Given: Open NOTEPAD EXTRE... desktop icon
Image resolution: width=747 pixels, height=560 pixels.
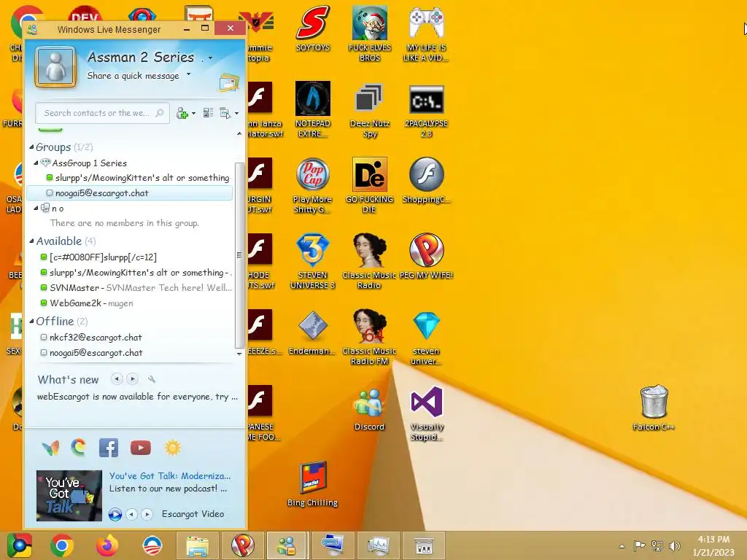Looking at the screenshot, I should [312, 109].
